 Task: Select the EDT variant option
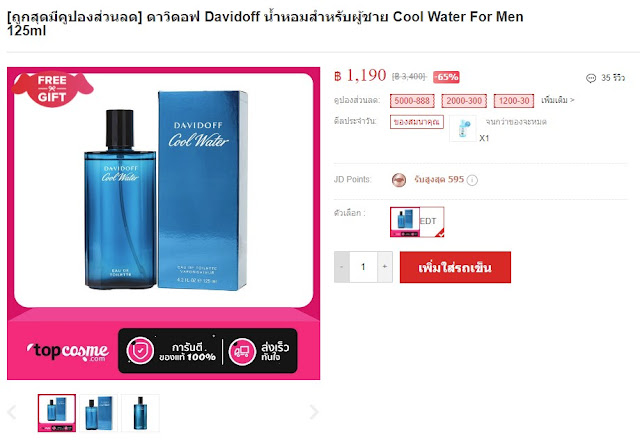click(x=417, y=222)
